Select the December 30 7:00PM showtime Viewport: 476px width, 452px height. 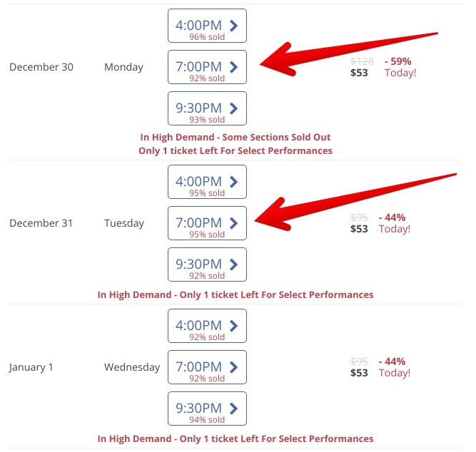pyautogui.click(x=207, y=67)
